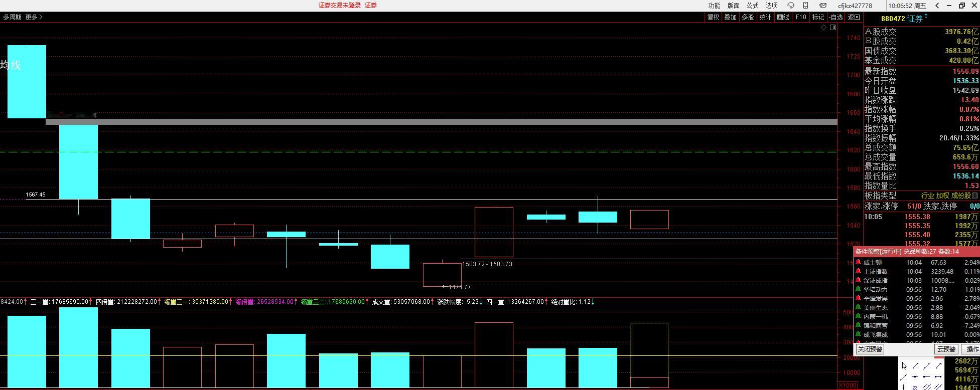
Task: Click the bell icon beside 威士顿
Action: tap(859, 262)
